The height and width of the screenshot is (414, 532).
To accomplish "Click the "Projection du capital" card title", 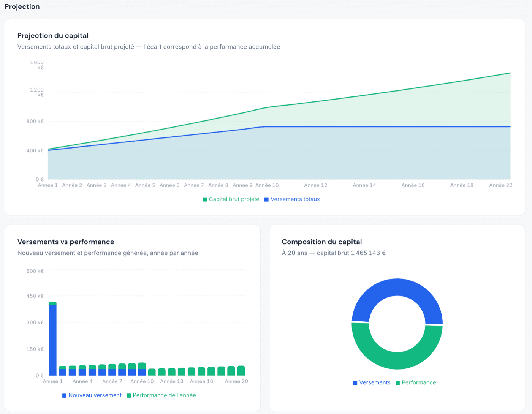I will [x=53, y=36].
